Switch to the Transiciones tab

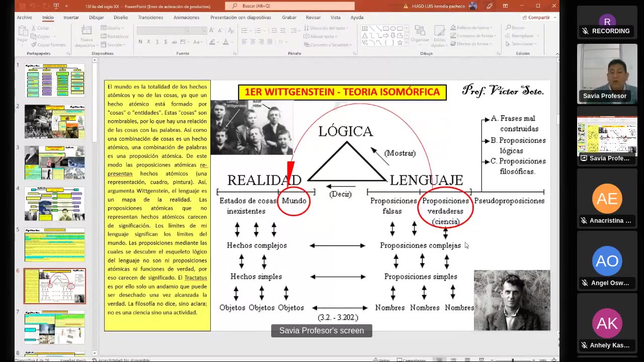click(x=150, y=18)
